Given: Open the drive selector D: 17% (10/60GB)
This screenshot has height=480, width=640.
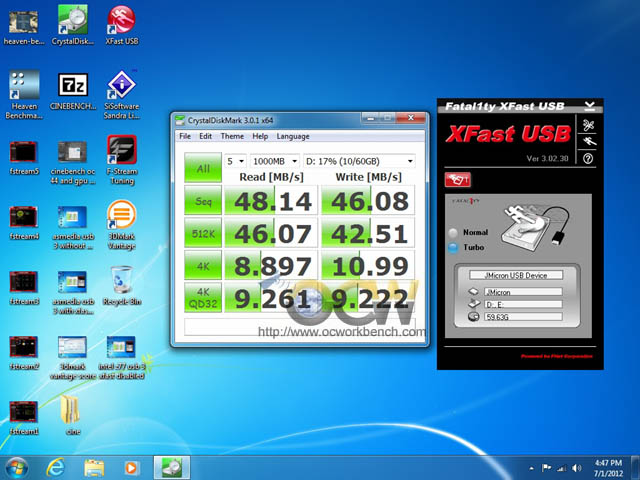Looking at the screenshot, I should pyautogui.click(x=359, y=161).
